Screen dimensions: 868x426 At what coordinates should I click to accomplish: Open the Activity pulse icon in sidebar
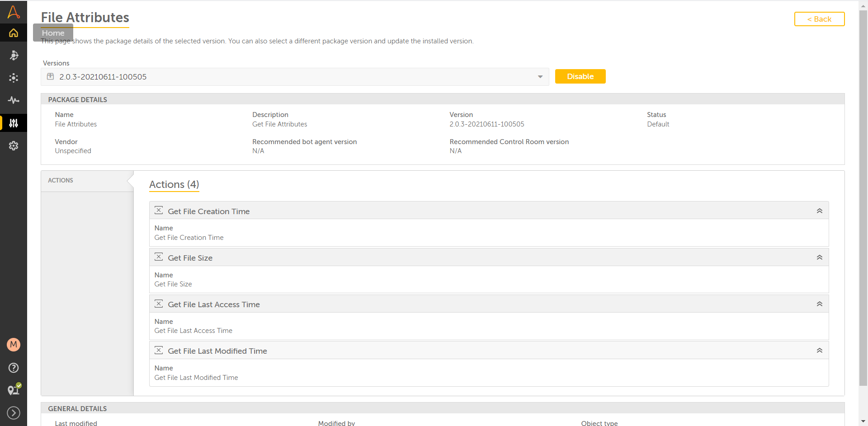14,100
